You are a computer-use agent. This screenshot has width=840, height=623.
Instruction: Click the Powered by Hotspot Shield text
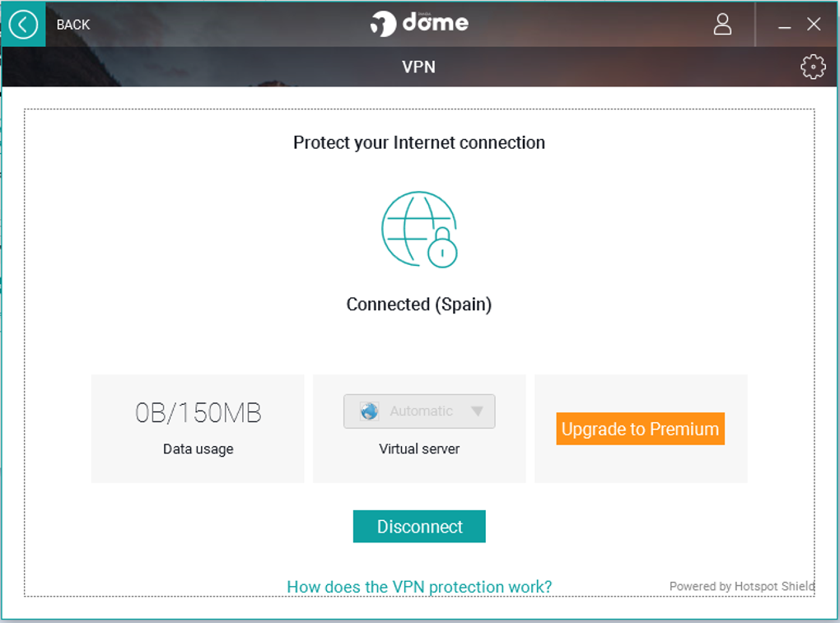741,586
